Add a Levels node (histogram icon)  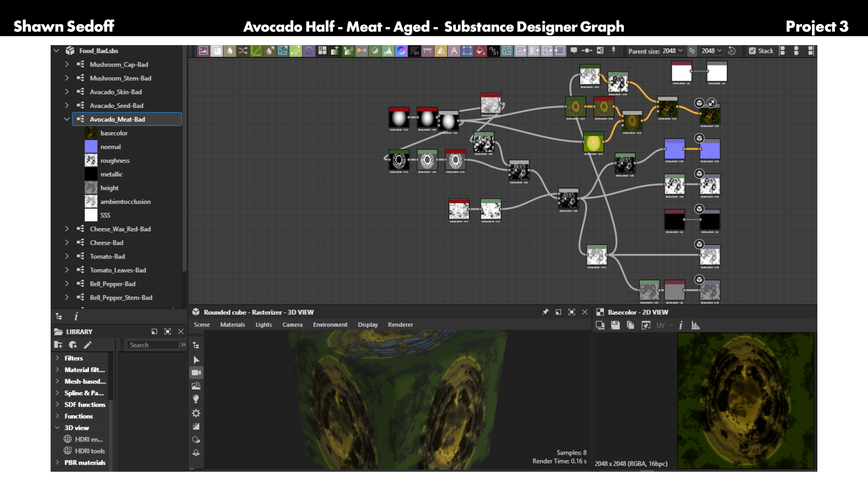pos(388,51)
